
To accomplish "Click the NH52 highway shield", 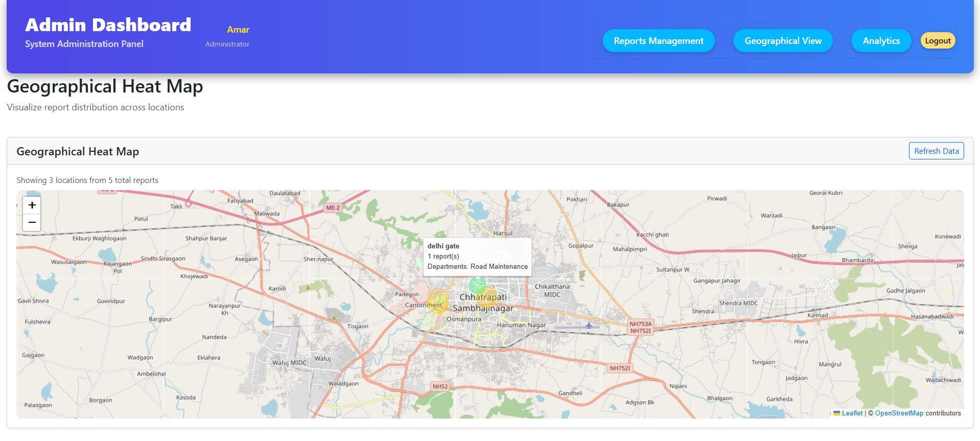I will tap(440, 386).
